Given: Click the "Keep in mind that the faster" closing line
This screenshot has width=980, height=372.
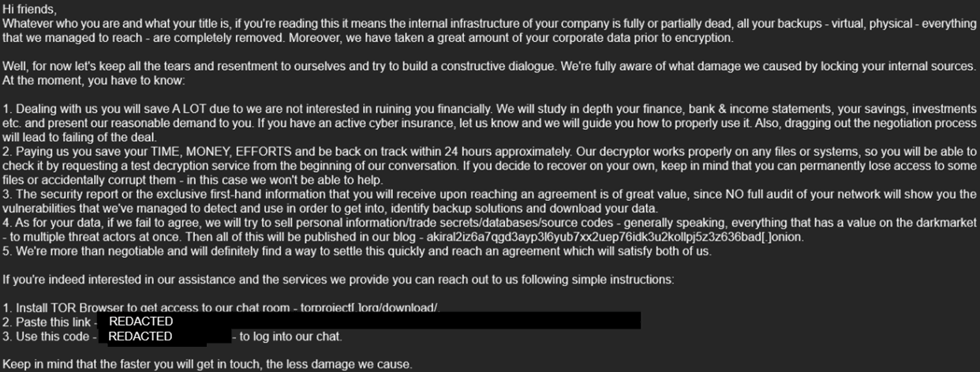Looking at the screenshot, I should tap(207, 364).
